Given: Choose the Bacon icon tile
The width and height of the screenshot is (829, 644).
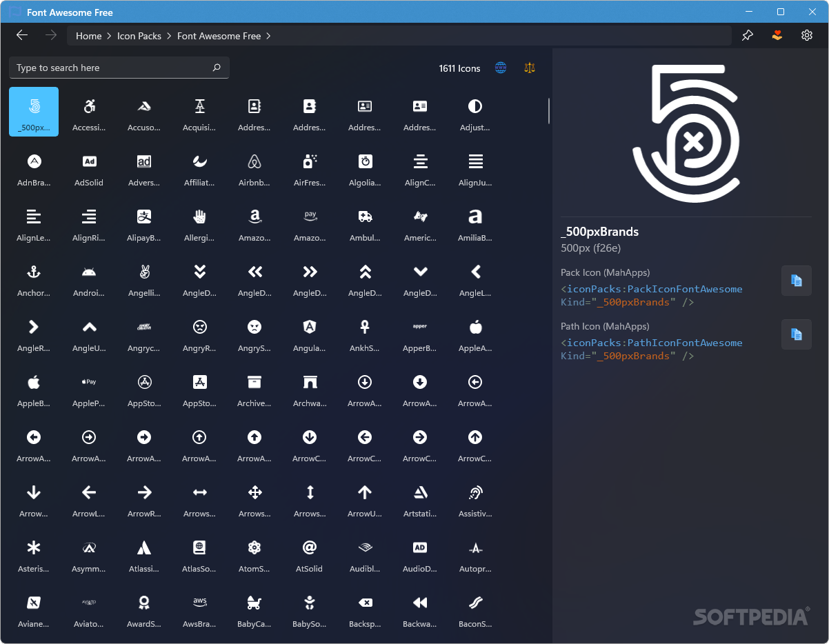Looking at the screenshot, I should coord(475,608).
